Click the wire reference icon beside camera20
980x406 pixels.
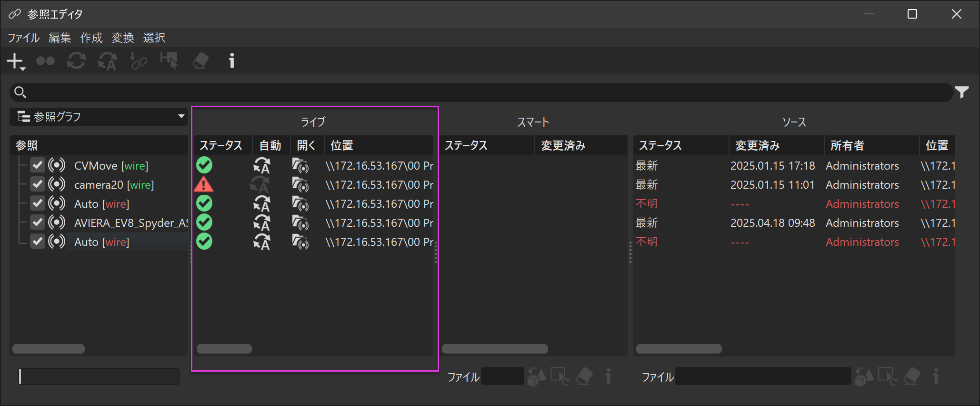pyautogui.click(x=57, y=184)
